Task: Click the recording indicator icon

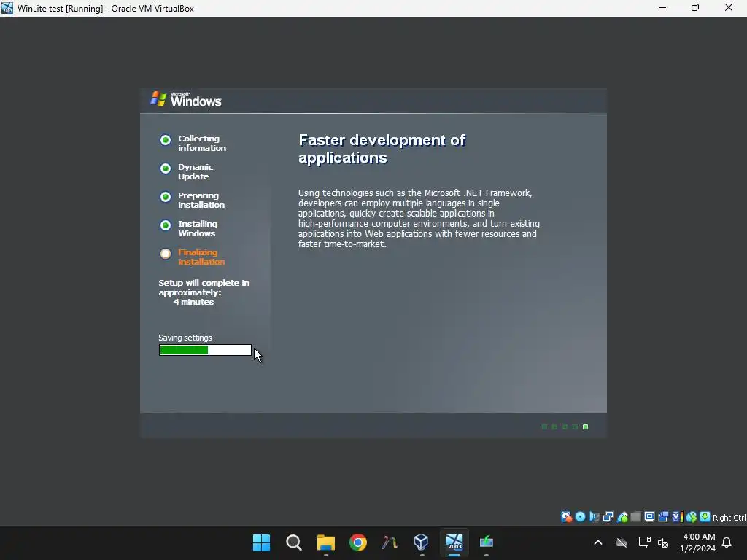Action: 663,517
